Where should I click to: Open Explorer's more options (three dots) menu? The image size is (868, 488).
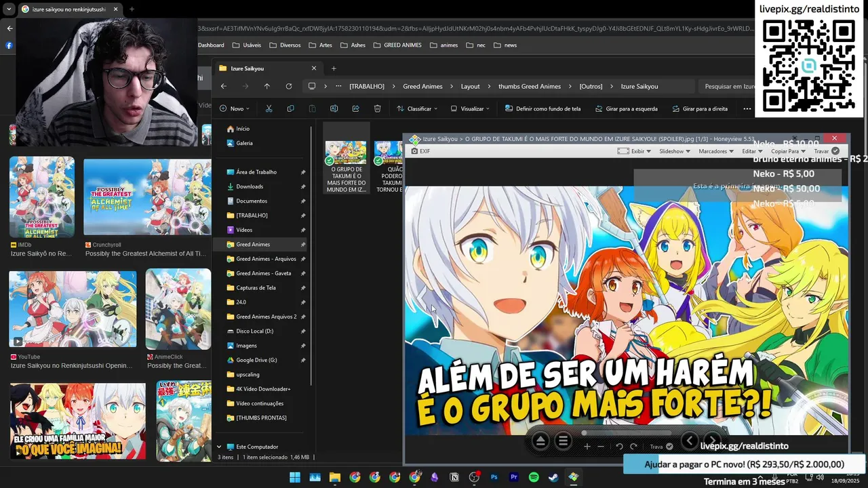(x=747, y=108)
